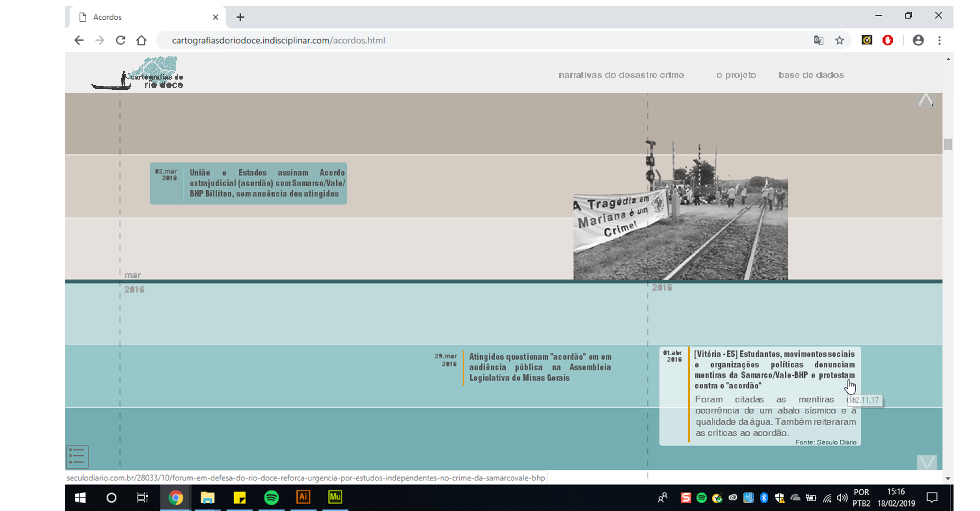980x511 pixels.
Task: Click the up arrow navigation button
Action: point(925,100)
